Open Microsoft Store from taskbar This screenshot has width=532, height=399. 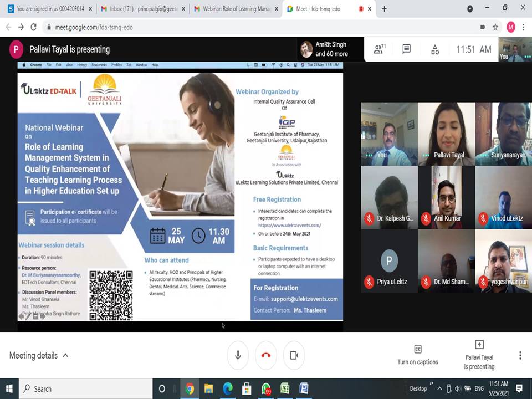pos(247,389)
